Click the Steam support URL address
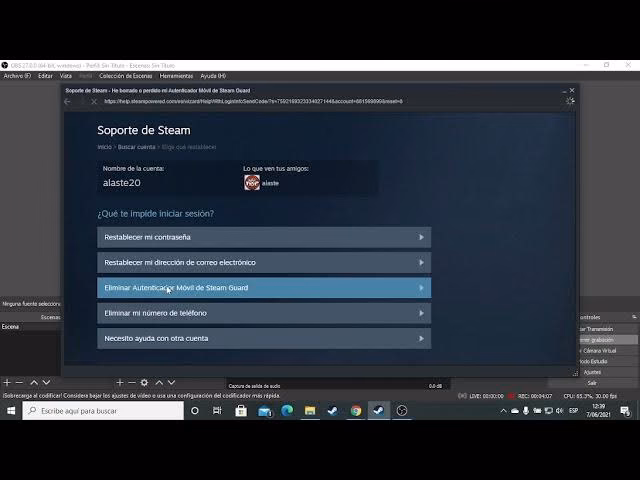This screenshot has height=480, width=640. tap(253, 101)
